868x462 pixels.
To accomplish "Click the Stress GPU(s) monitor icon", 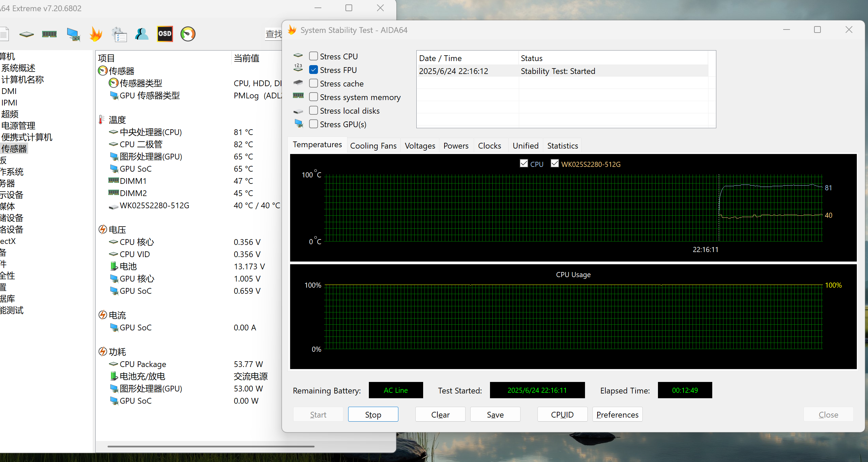I will coord(299,123).
